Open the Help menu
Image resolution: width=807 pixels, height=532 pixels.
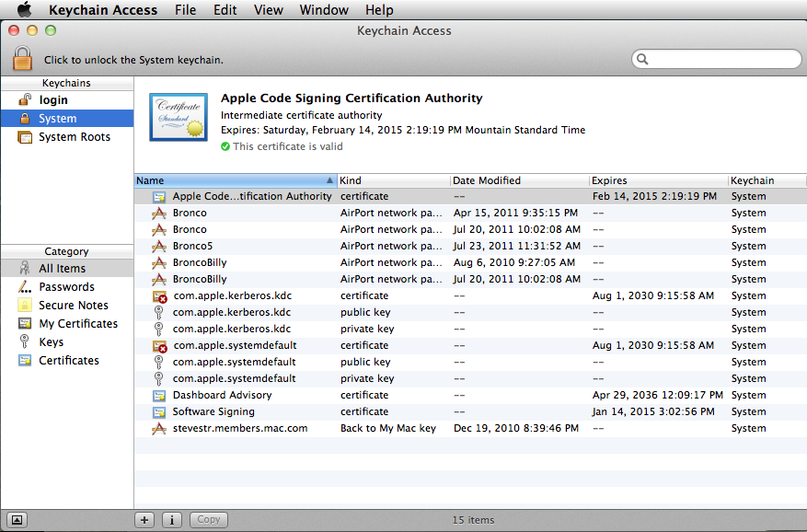click(379, 10)
